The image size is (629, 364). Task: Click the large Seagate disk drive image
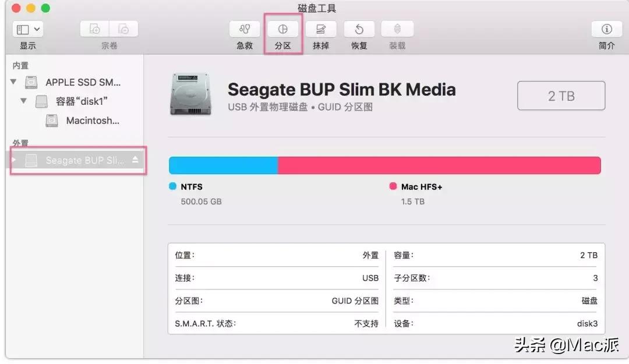[190, 94]
